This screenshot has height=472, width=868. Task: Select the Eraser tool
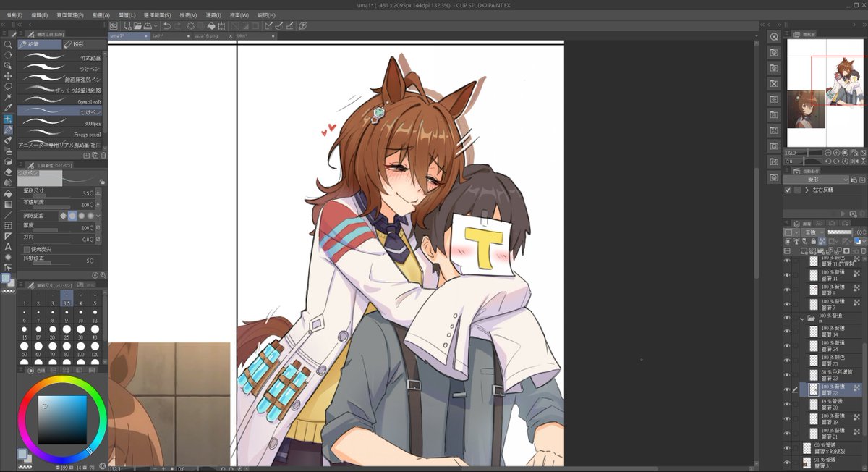point(8,172)
